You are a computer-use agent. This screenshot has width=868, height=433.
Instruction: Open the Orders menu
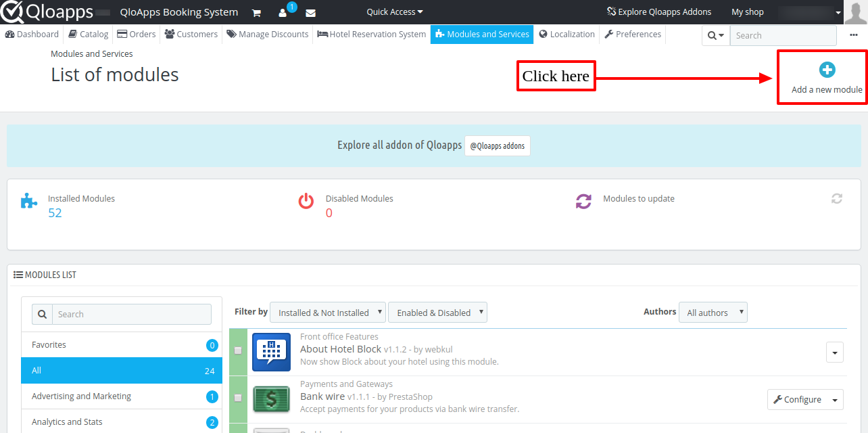click(137, 34)
